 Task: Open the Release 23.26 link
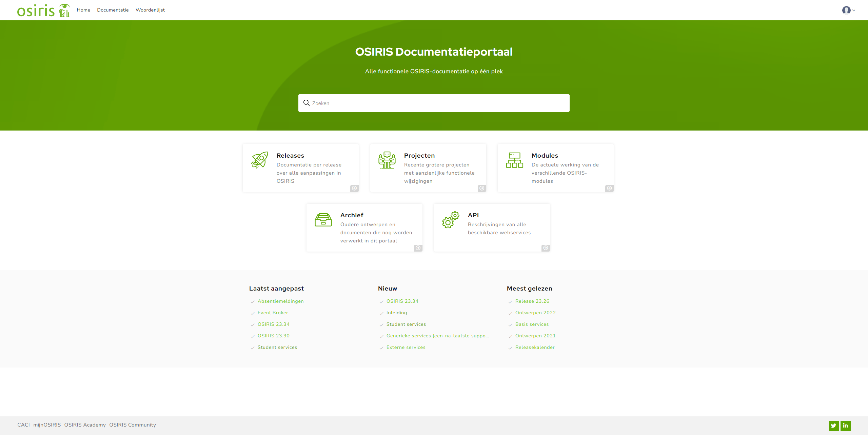click(x=532, y=301)
